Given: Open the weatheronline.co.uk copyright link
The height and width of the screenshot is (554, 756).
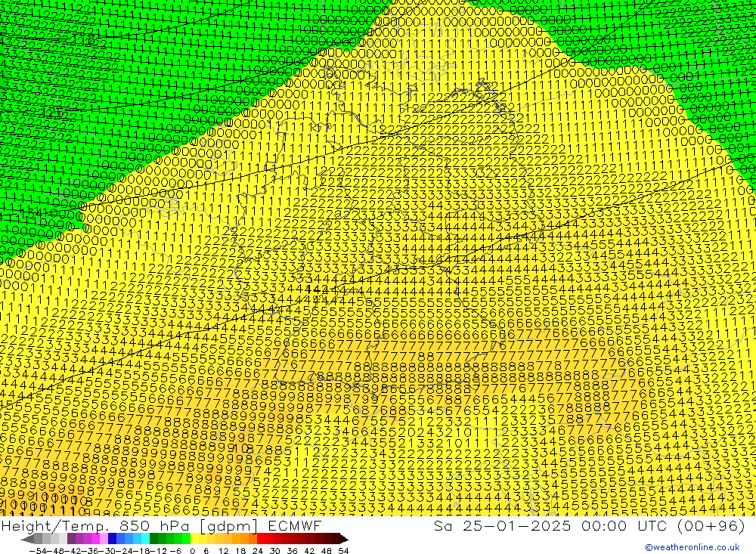Looking at the screenshot, I should (x=692, y=547).
